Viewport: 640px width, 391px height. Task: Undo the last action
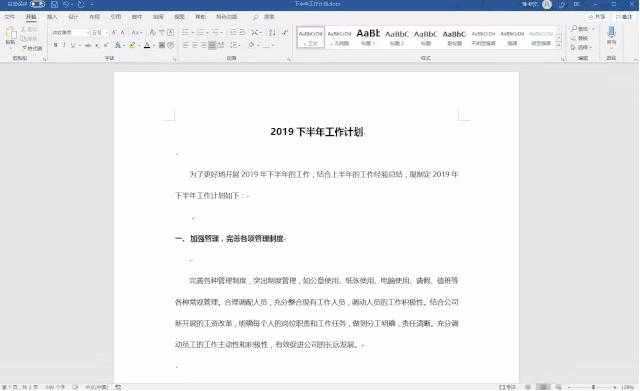pyautogui.click(x=66, y=4)
